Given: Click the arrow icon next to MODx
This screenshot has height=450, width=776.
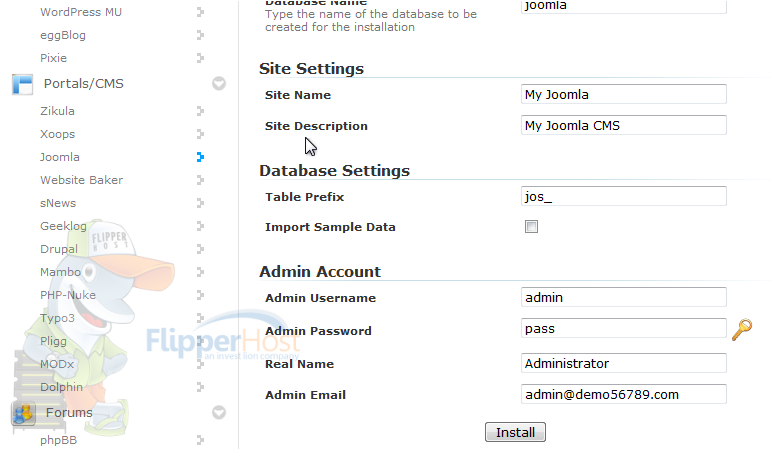Looking at the screenshot, I should tap(200, 364).
